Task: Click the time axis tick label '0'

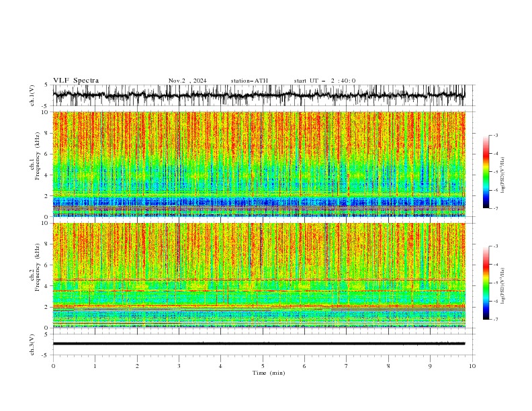Action: tap(53, 366)
